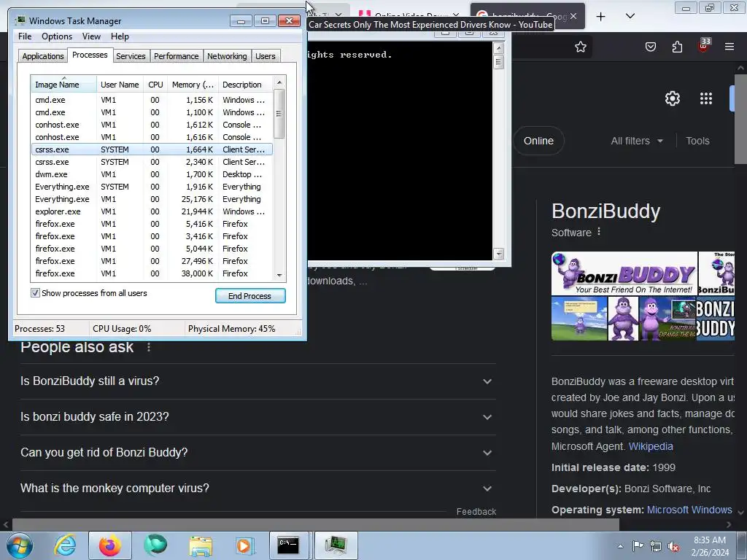This screenshot has width=747, height=560.
Task: Switch to the Performance tab
Action: coord(177,56)
